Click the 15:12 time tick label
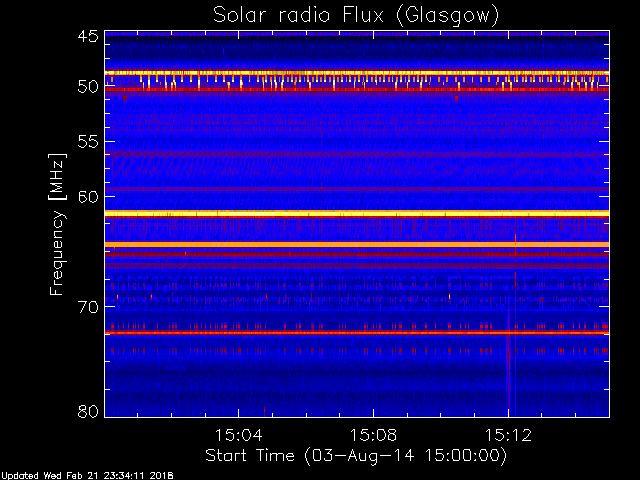640x480 pixels. (508, 435)
